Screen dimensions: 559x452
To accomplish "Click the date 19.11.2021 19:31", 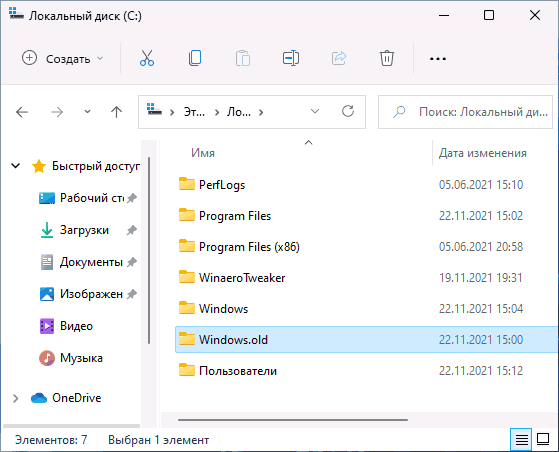I will [481, 278].
